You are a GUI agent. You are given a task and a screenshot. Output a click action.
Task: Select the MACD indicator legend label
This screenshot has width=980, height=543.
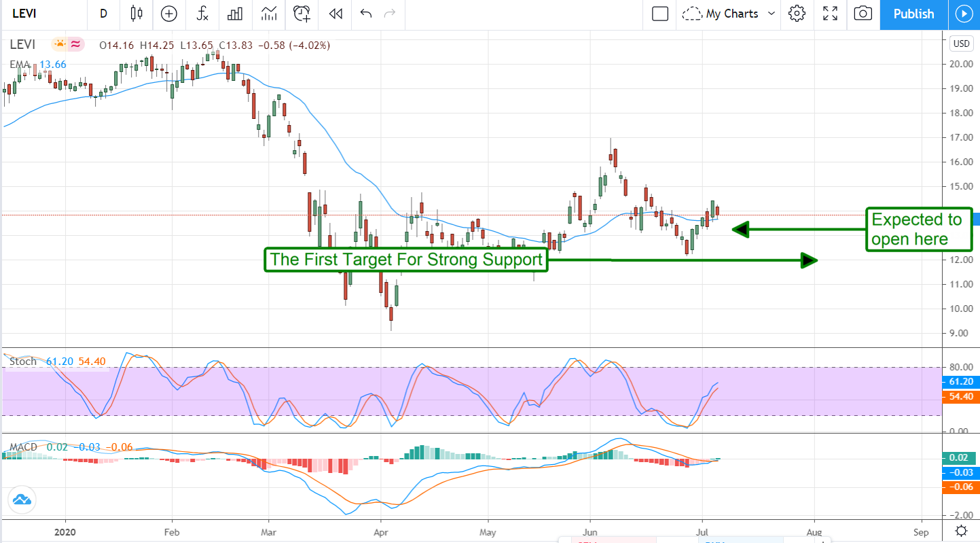[x=24, y=448]
